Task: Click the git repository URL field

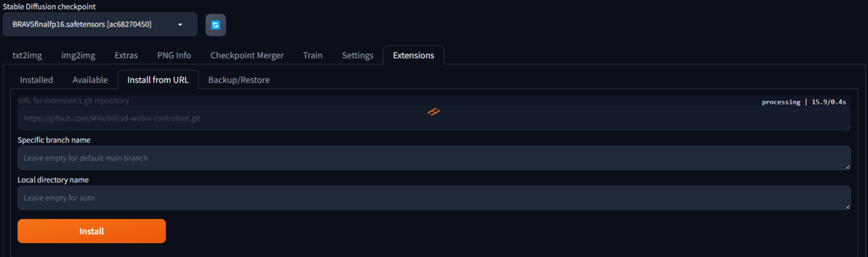Action: tap(434, 118)
